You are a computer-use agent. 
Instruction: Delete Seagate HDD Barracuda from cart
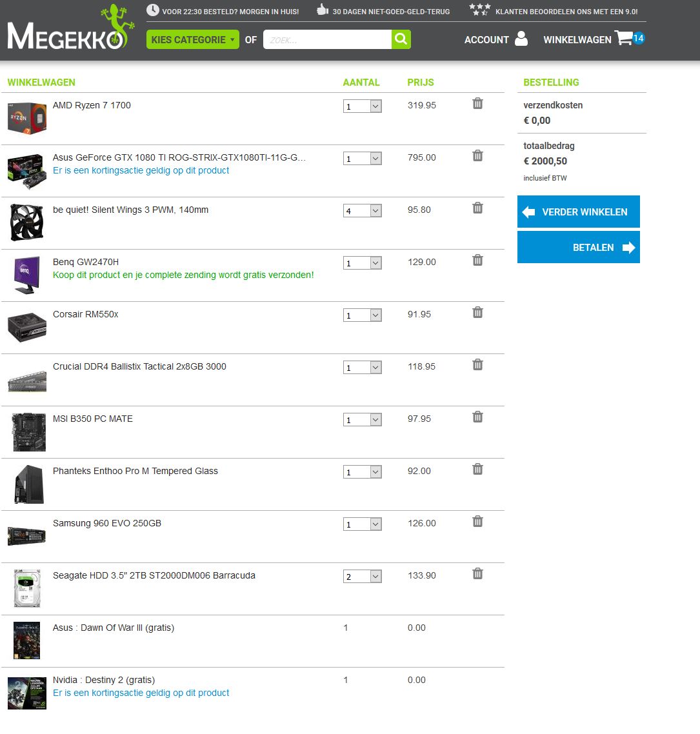point(477,574)
